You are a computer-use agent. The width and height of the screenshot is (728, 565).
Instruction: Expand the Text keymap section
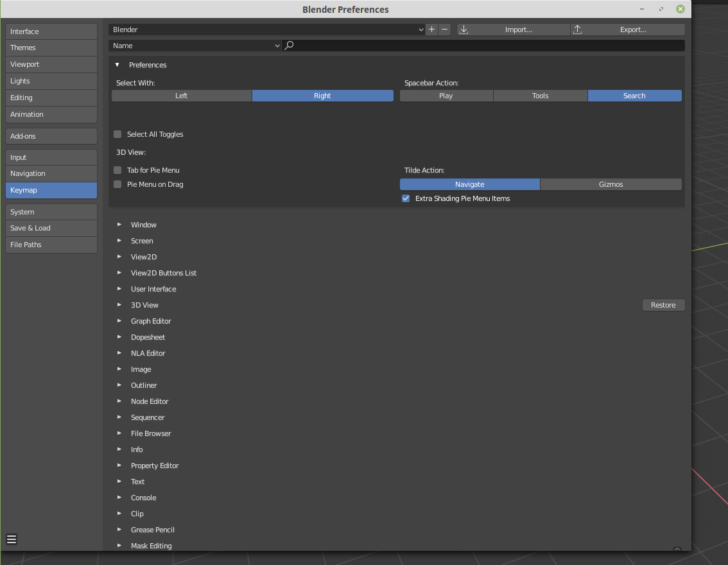[x=119, y=482]
